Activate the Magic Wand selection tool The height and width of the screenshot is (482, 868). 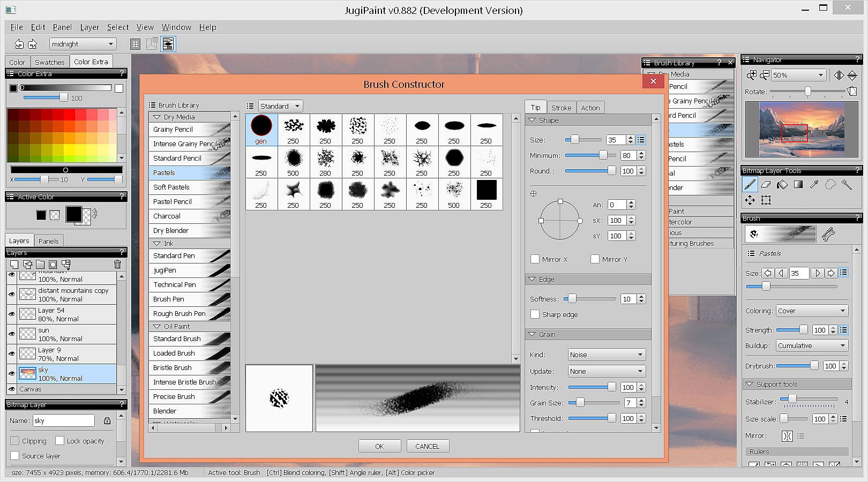(847, 185)
